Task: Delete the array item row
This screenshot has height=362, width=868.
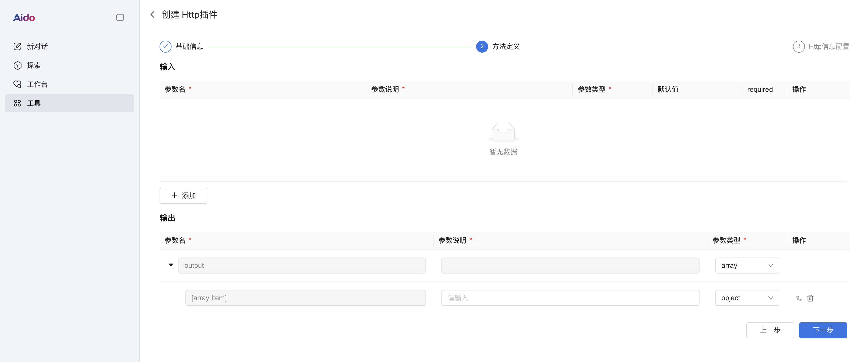Action: click(810, 298)
